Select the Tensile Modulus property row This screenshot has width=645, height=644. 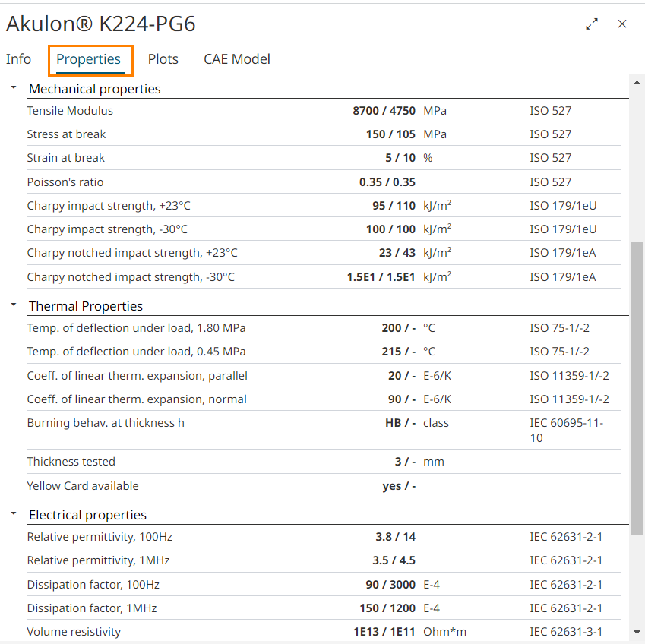click(x=70, y=111)
